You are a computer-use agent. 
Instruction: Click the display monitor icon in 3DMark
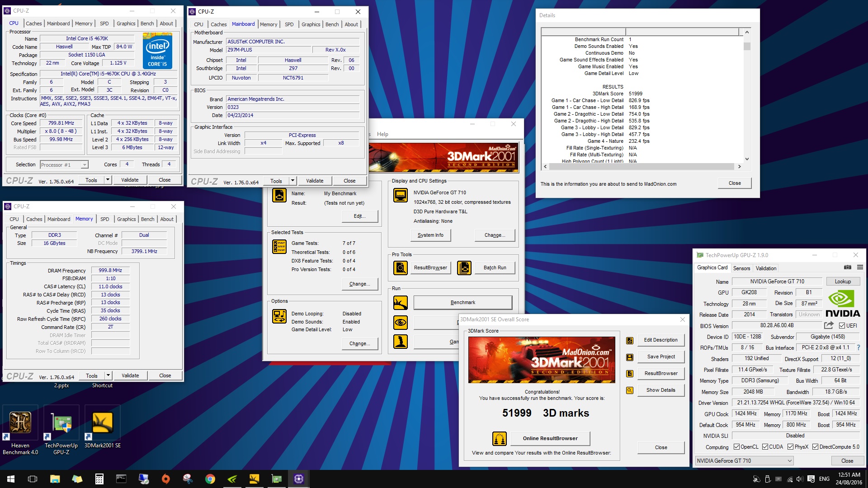point(401,196)
